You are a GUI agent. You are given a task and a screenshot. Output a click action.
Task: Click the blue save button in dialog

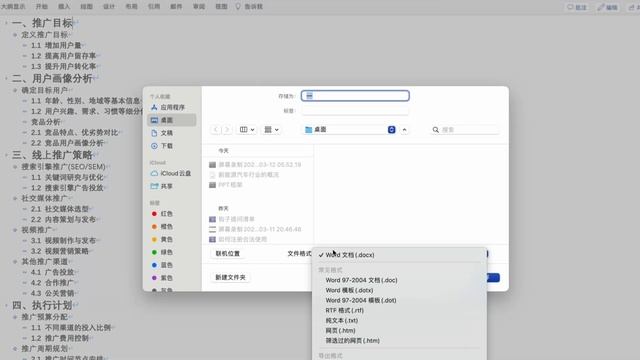click(x=493, y=278)
